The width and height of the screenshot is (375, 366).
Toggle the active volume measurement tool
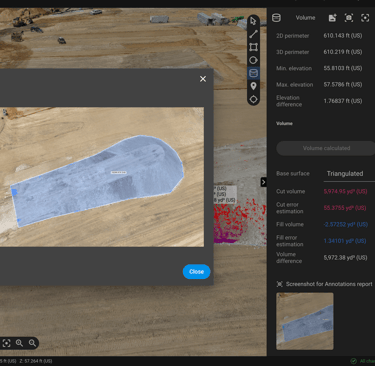click(x=253, y=73)
